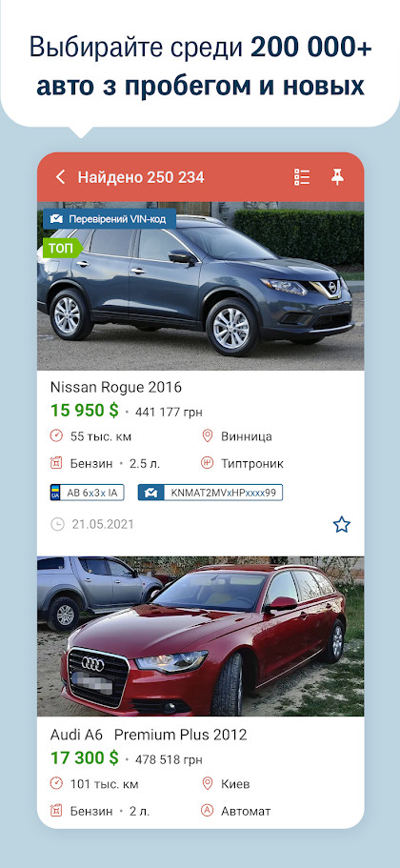Tap the green ТОП label

click(61, 249)
